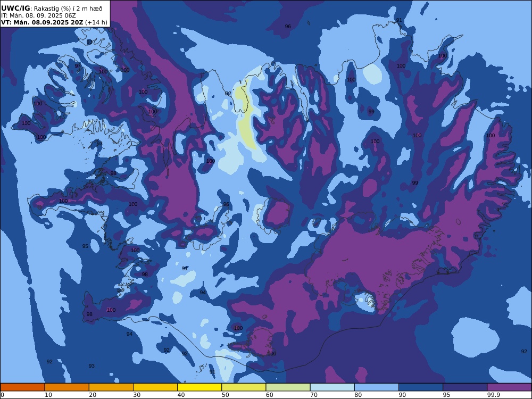Select the dark orange 0–10 legend swatch

point(22,387)
